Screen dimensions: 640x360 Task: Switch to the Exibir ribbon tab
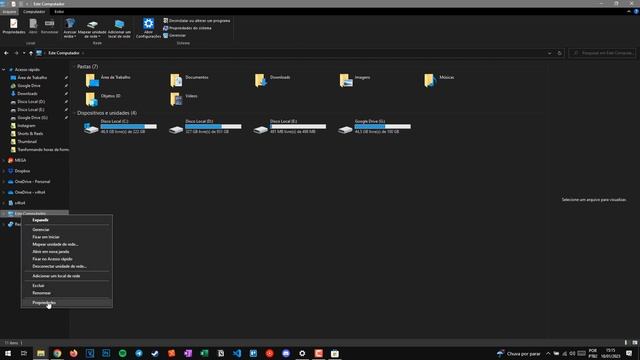[x=59, y=12]
